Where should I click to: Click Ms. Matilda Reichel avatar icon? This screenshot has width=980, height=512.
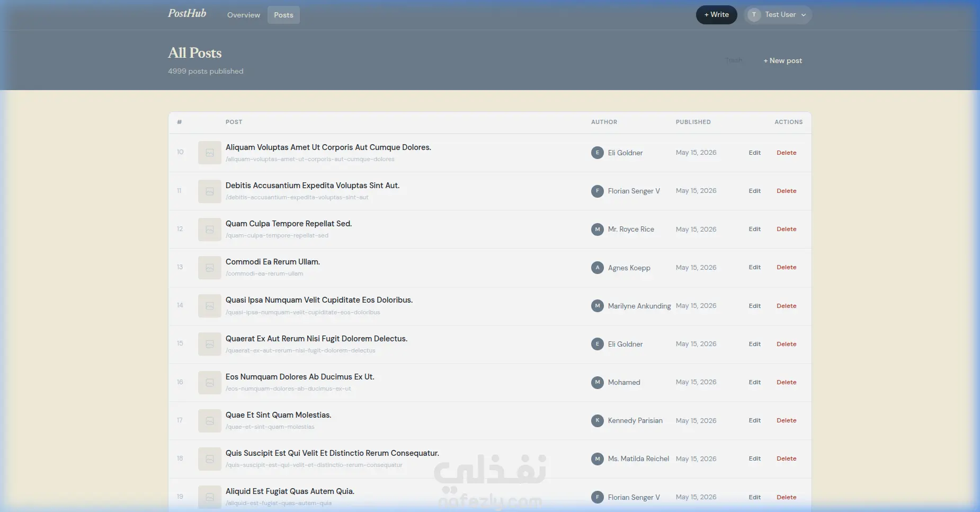point(598,459)
